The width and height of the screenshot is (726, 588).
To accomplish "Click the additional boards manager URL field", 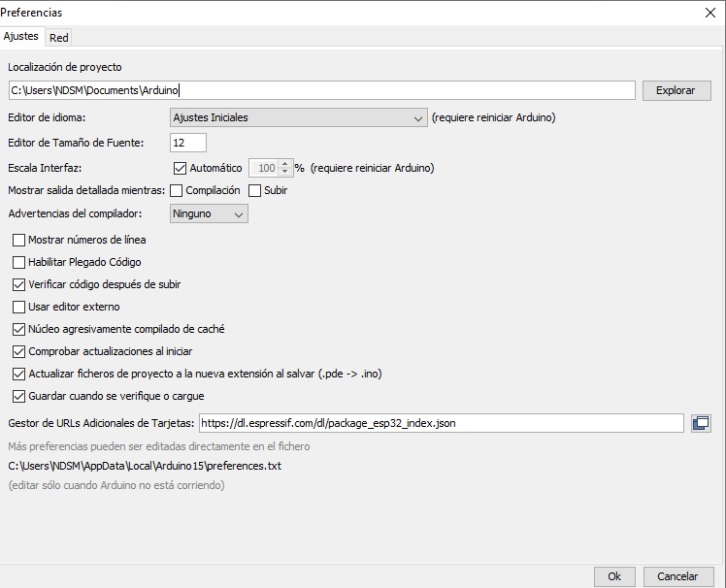I will (442, 423).
